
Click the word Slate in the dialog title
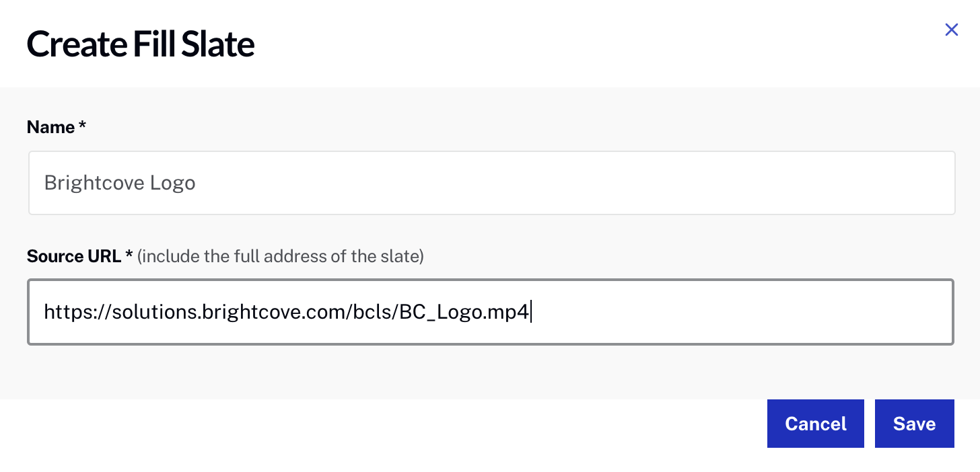tap(221, 44)
